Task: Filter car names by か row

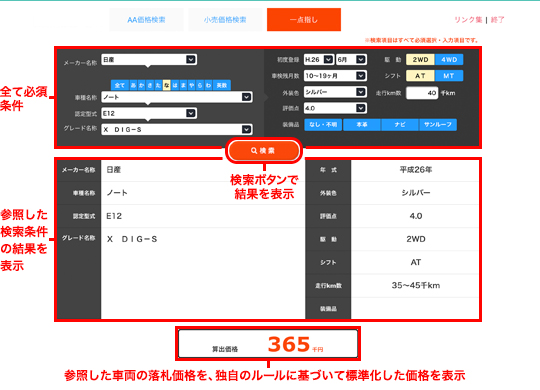Action: pos(142,85)
